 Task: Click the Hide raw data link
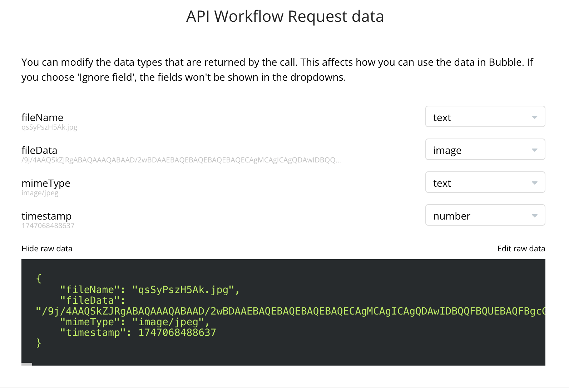point(47,249)
